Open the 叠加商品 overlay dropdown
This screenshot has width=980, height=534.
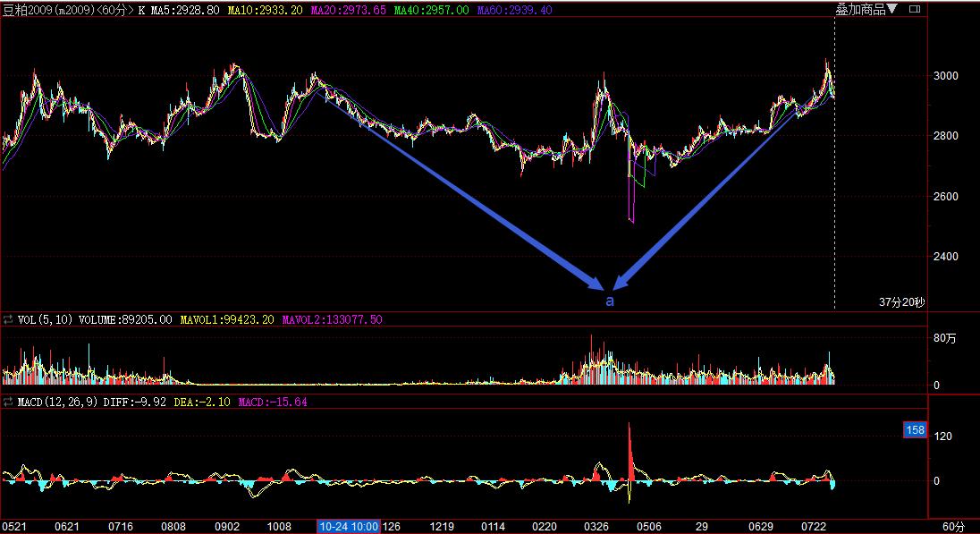point(866,9)
